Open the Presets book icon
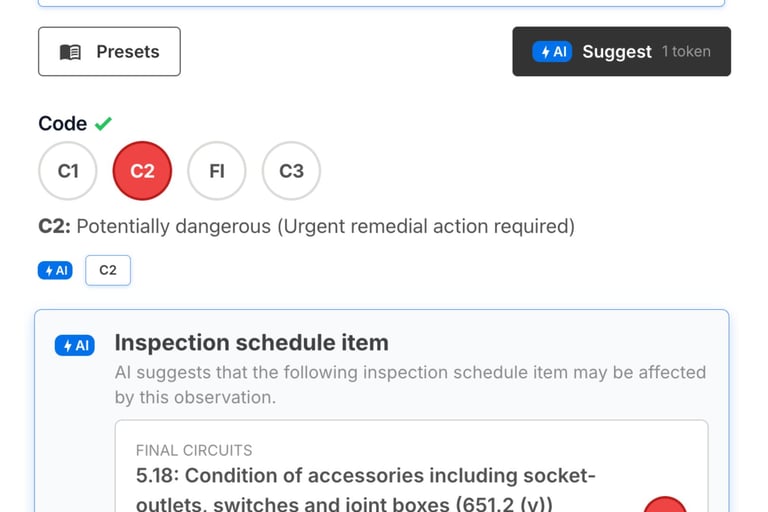 (70, 52)
